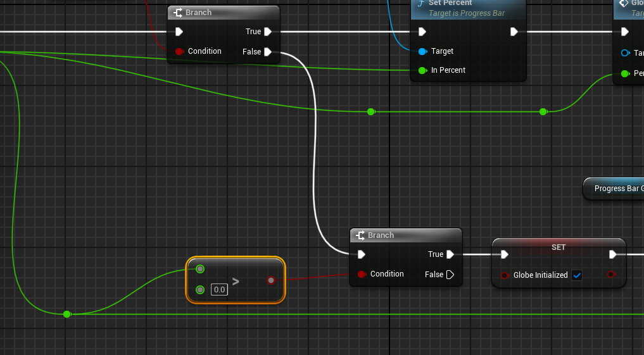
Task: Click the top input pin of the greater-than node
Action: pyautogui.click(x=200, y=269)
